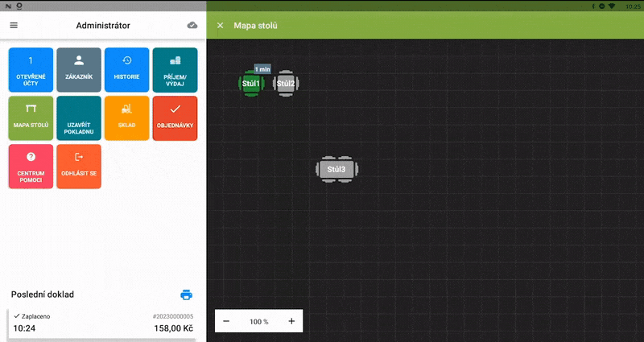Open Centrum pomoci help tile
Viewport: 644px width, 342px height.
(x=31, y=167)
